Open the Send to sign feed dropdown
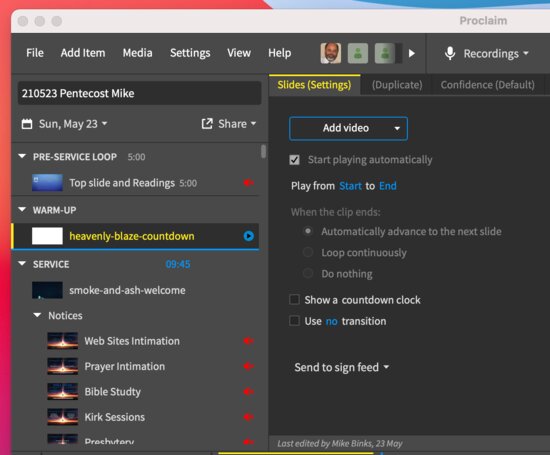This screenshot has width=550, height=455. point(342,367)
